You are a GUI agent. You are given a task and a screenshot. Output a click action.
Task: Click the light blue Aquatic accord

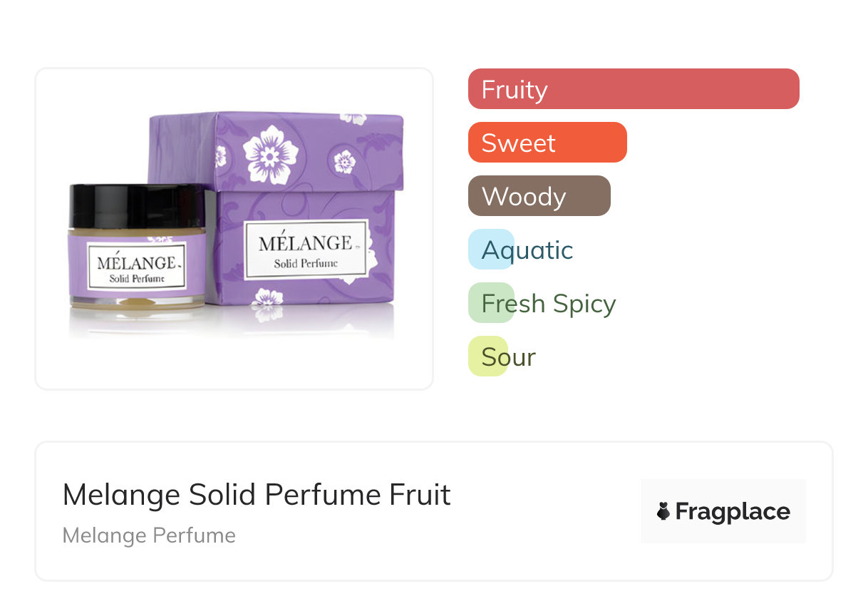pos(527,250)
